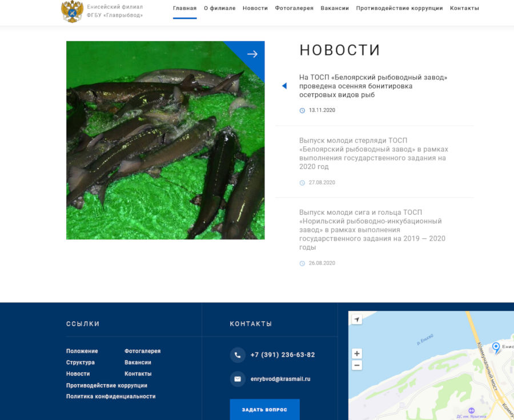Click the map geolocation arrow icon
Image resolution: width=514 pixels, height=420 pixels.
(x=356, y=319)
